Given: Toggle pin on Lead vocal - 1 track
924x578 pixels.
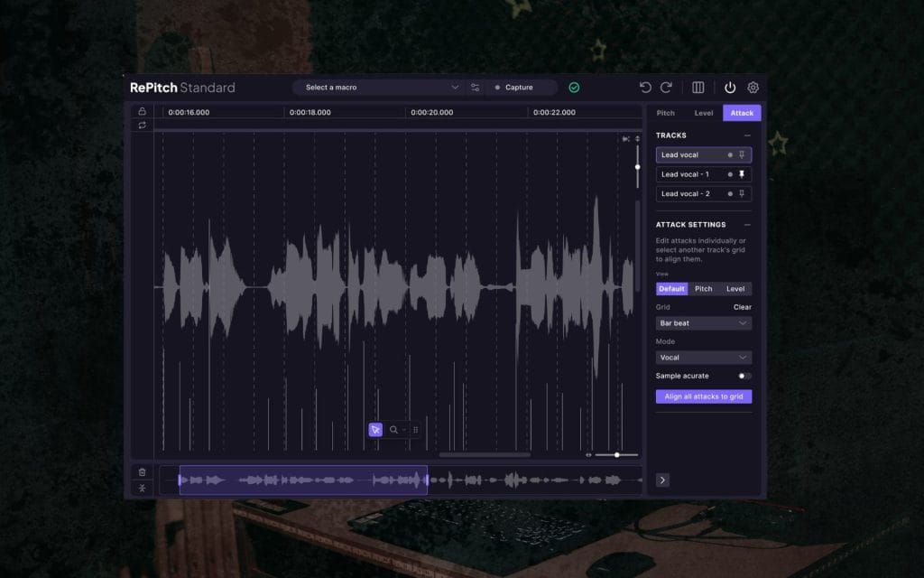Looking at the screenshot, I should coord(742,174).
